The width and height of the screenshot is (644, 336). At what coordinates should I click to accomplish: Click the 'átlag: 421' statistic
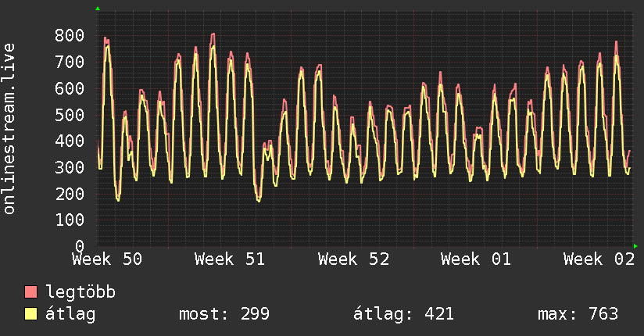pos(404,314)
